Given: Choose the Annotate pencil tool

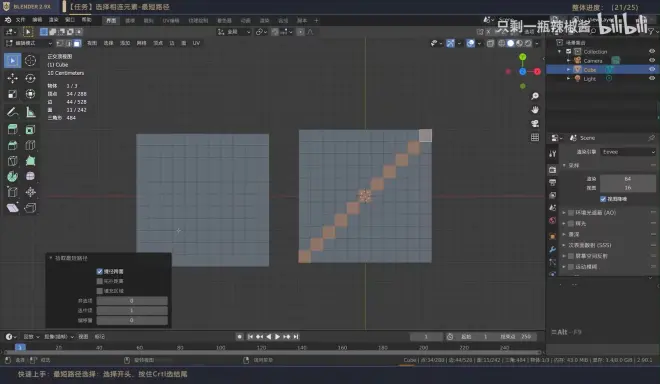Looking at the screenshot, I should 12,112.
